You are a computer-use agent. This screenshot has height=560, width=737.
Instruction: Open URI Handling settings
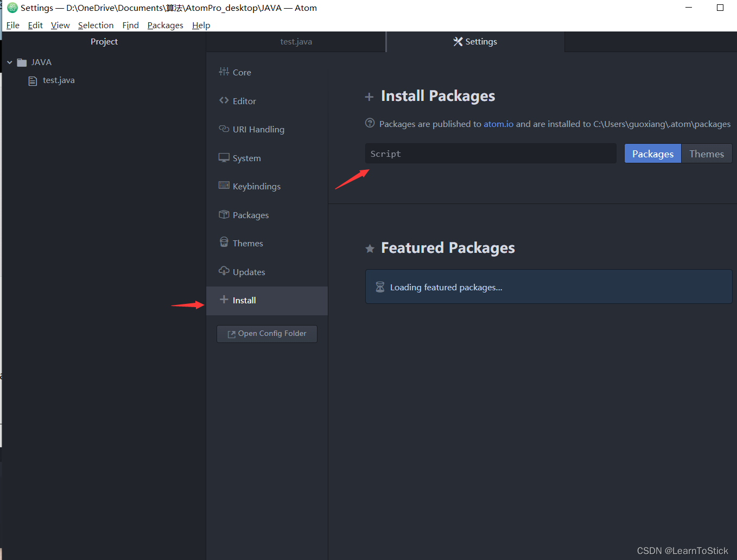[x=267, y=129]
